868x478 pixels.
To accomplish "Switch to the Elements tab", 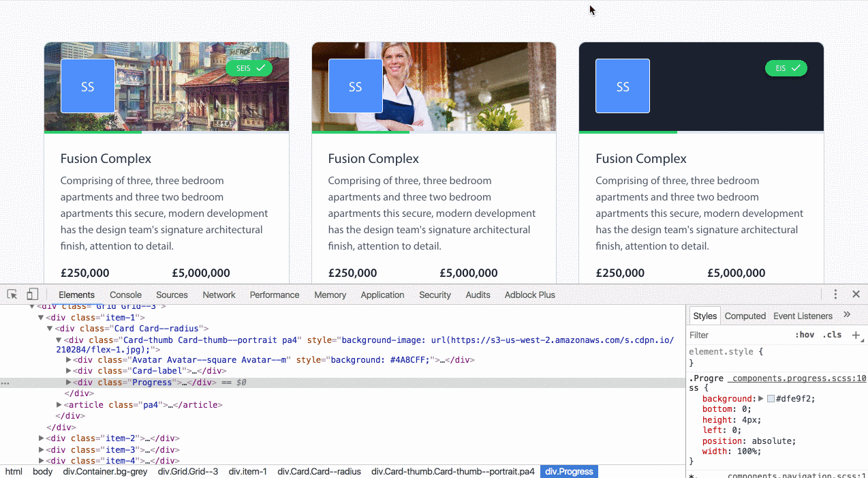I will [x=76, y=295].
